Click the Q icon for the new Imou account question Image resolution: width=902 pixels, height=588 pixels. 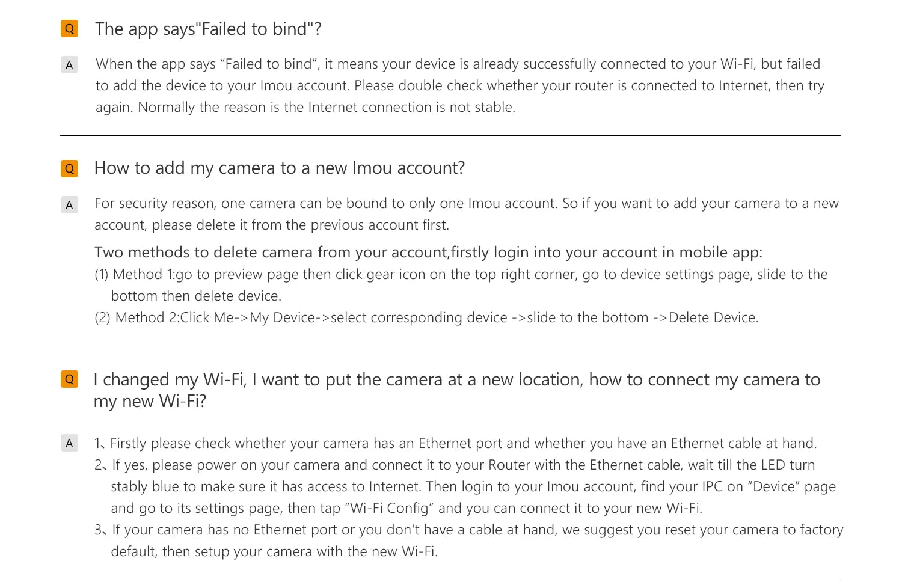tap(69, 168)
